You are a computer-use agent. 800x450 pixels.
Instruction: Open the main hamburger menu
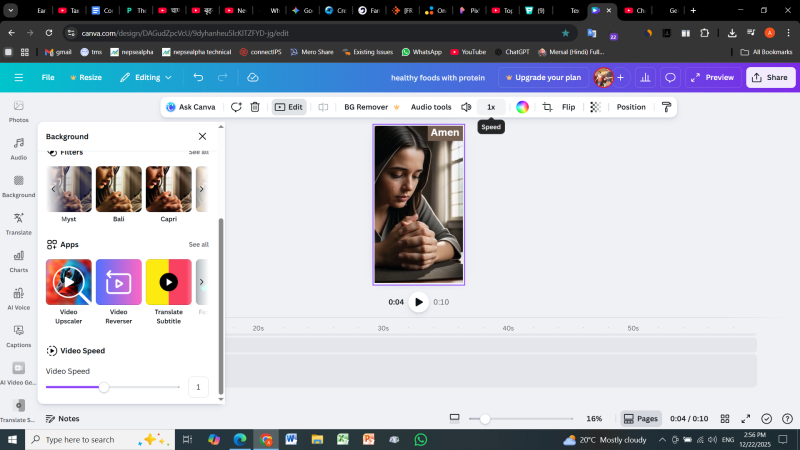[18, 77]
